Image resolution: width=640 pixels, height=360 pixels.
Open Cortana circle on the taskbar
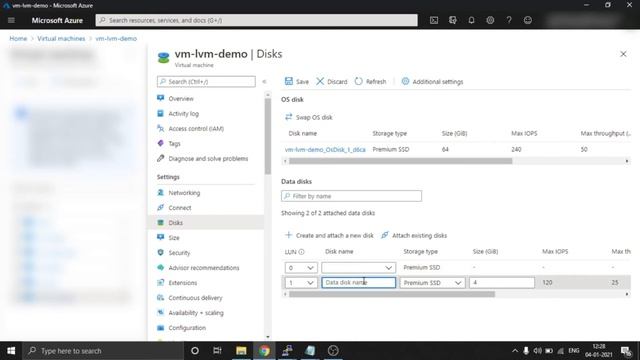pos(195,351)
